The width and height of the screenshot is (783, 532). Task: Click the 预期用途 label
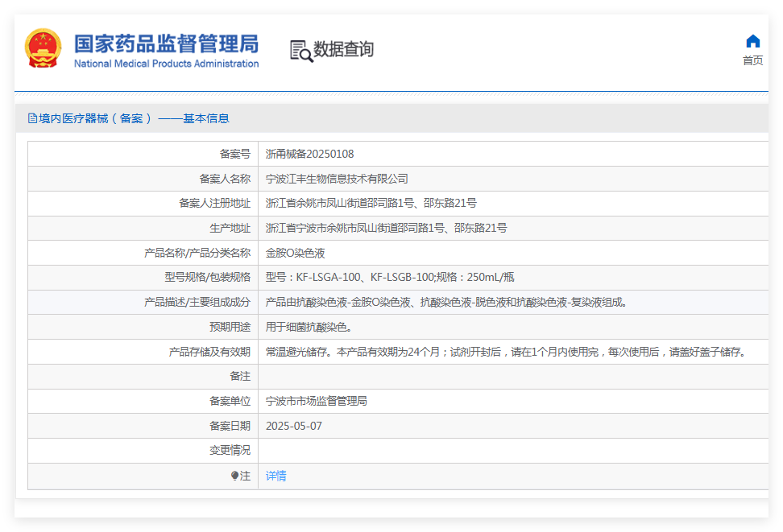230,327
